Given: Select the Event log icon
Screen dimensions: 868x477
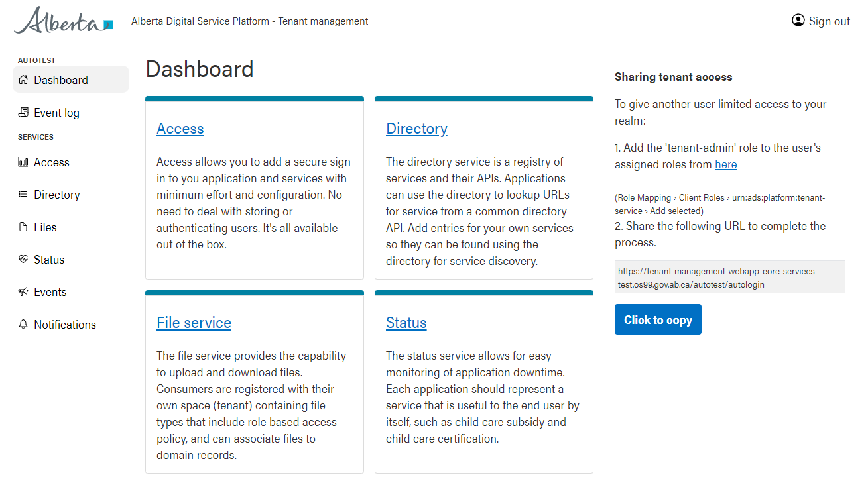Looking at the screenshot, I should [23, 112].
